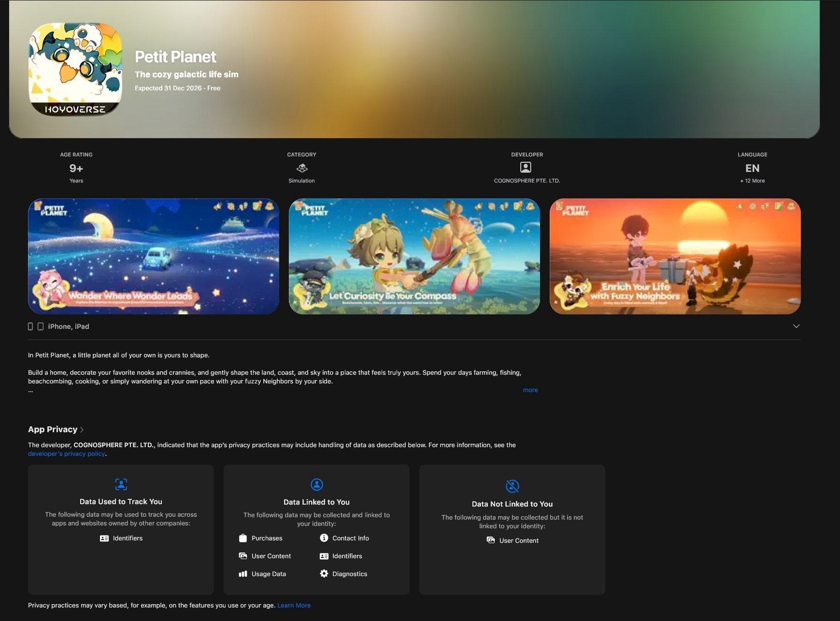
Task: Click the Usage Data label
Action: tap(269, 574)
